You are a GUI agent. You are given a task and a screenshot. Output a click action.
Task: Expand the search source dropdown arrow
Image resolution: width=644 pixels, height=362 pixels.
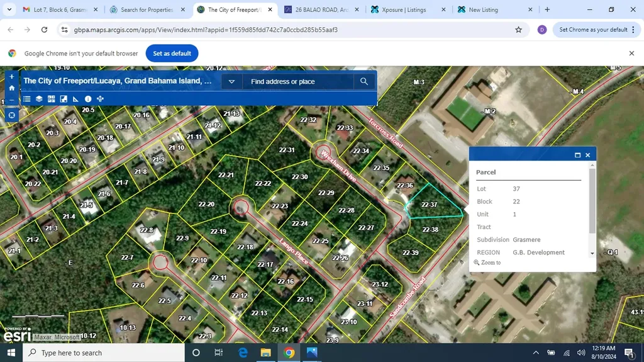pyautogui.click(x=231, y=81)
